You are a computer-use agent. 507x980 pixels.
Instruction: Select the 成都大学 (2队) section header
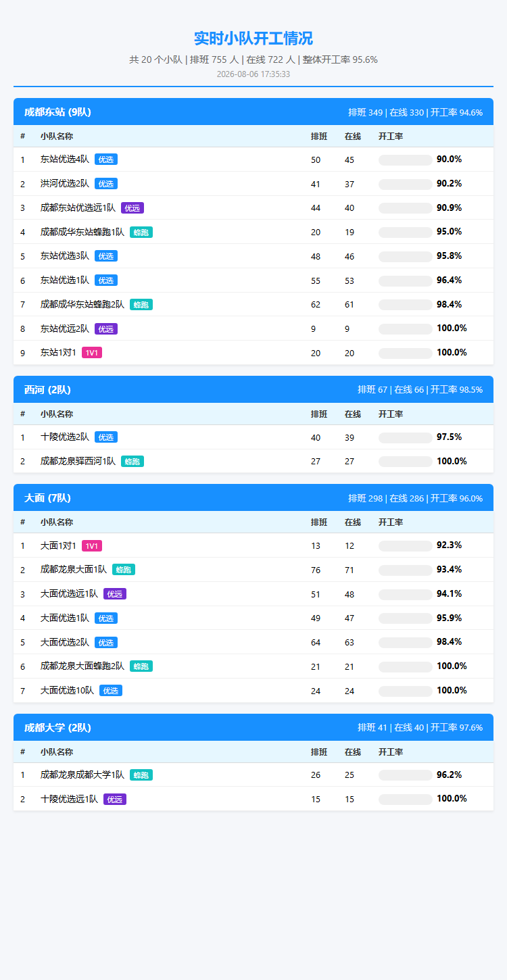(x=254, y=727)
